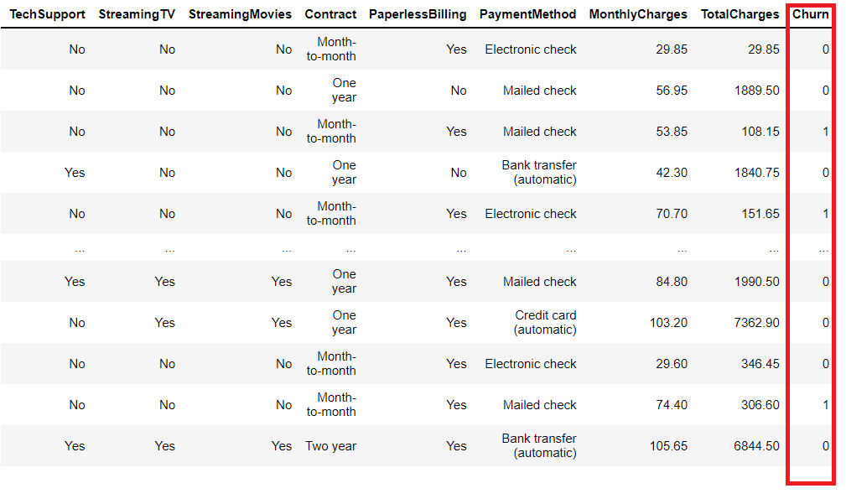Select the PaymentMethod column header
846x504 pixels.
(527, 14)
